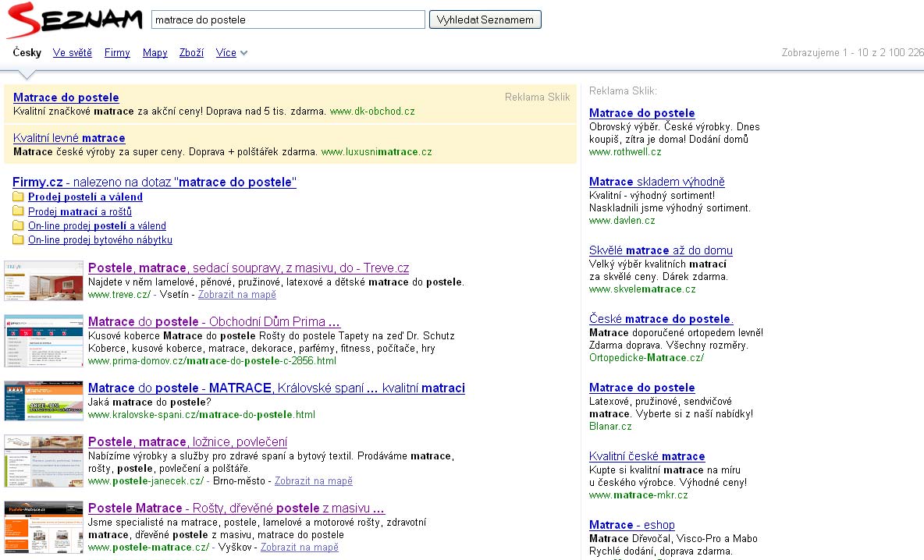The image size is (924, 560).
Task: Click the folder icon beside On-line prodej bytového nábytku
Action: point(18,239)
